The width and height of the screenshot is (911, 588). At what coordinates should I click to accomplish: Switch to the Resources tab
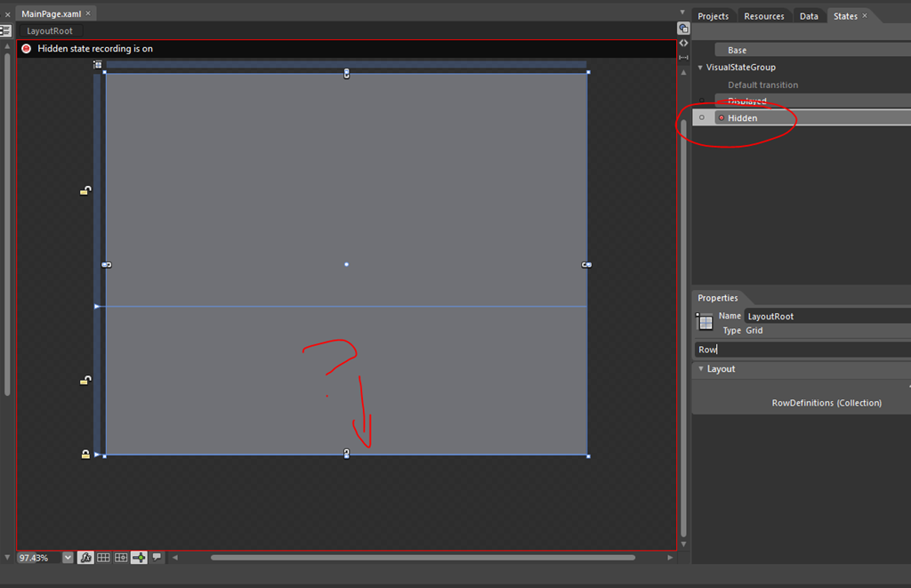(764, 16)
